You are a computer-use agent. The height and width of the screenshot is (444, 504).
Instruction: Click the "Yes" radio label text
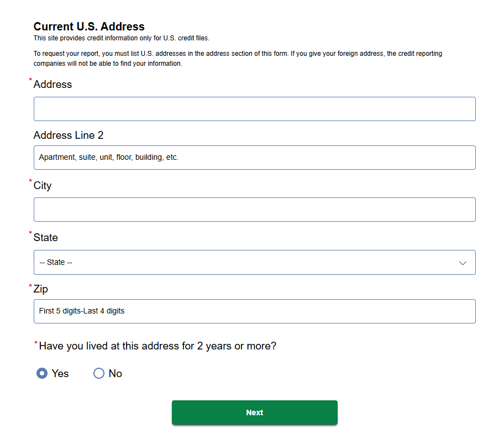click(60, 374)
